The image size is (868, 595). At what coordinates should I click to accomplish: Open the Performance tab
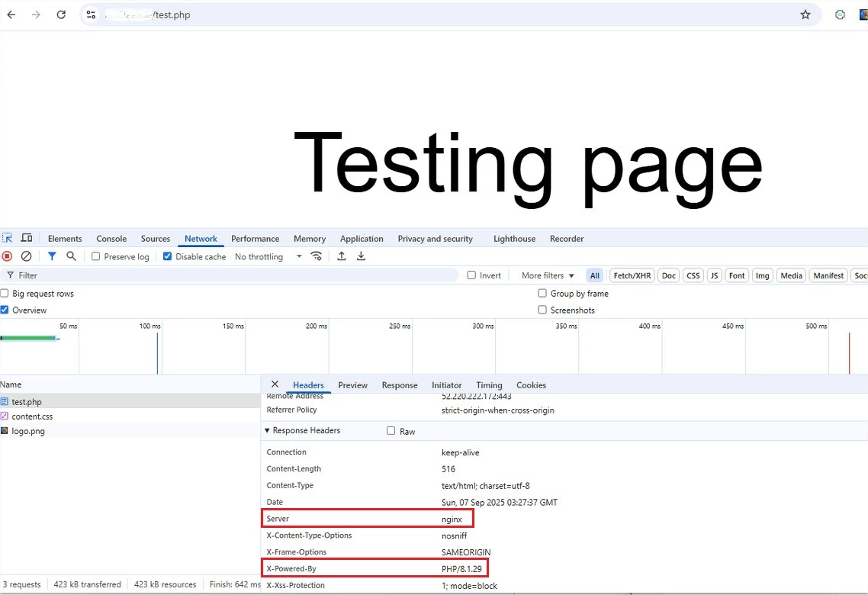tap(256, 239)
